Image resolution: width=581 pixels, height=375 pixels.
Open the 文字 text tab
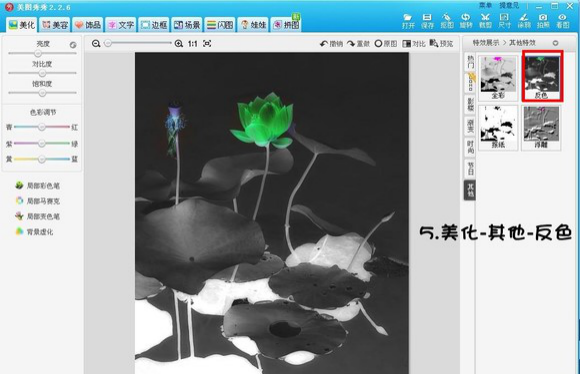pos(121,25)
